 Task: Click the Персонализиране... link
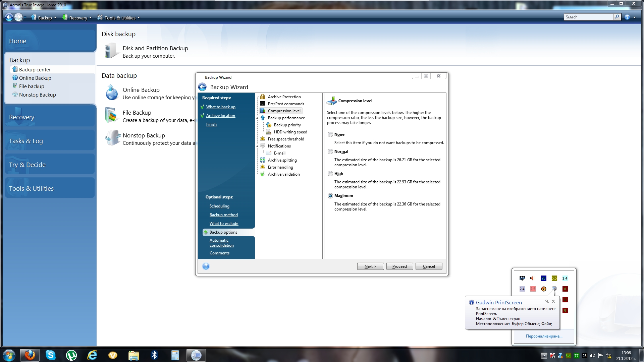pyautogui.click(x=544, y=336)
